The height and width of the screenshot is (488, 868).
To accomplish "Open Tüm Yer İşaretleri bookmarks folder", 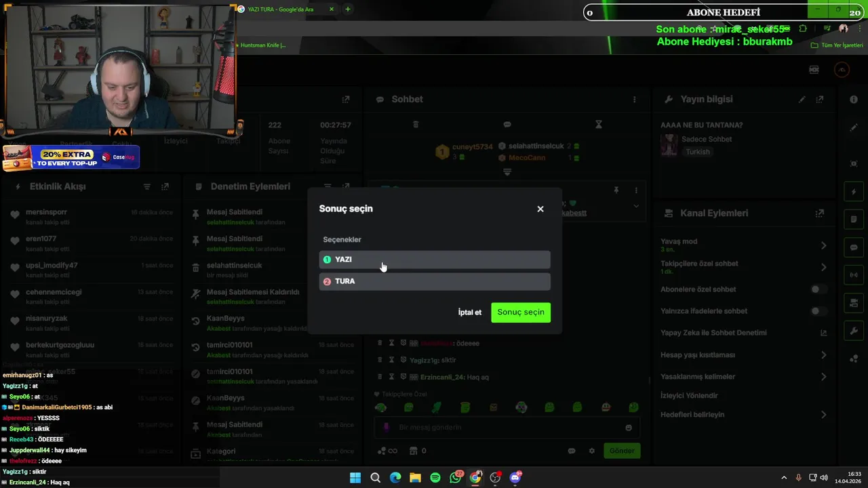I will click(x=837, y=45).
